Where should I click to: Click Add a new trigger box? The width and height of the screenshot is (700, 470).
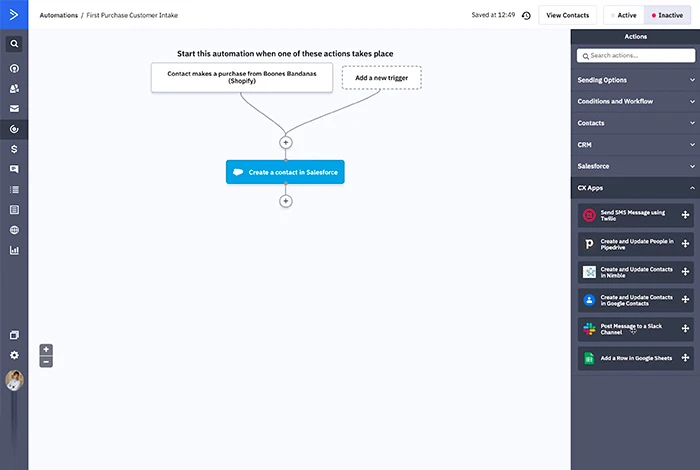(x=381, y=78)
